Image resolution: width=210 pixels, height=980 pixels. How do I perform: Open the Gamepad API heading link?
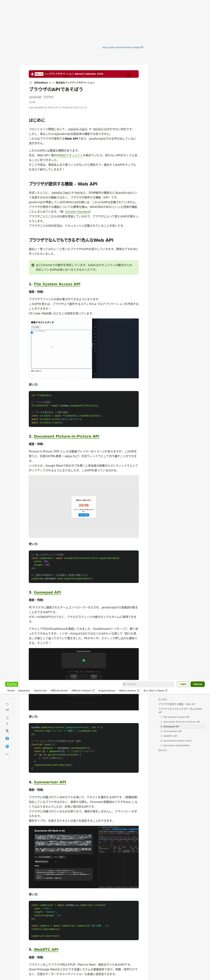[x=47, y=592]
